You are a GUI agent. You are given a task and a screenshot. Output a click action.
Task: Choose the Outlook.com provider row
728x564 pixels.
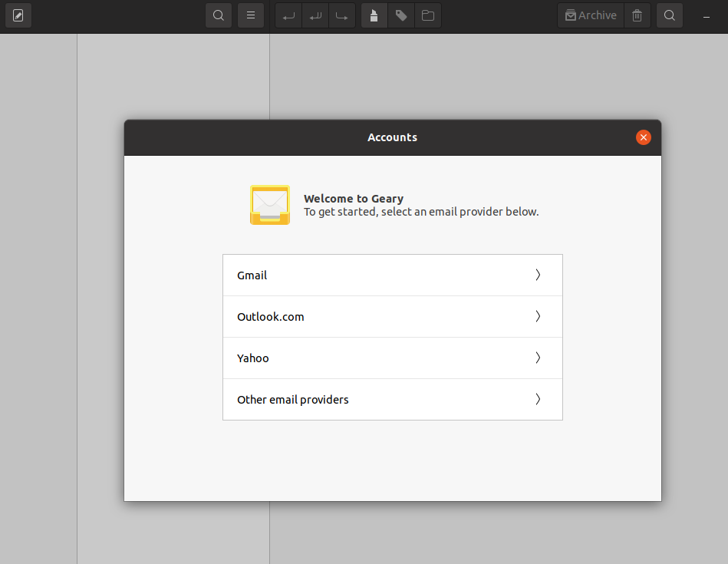tap(391, 317)
